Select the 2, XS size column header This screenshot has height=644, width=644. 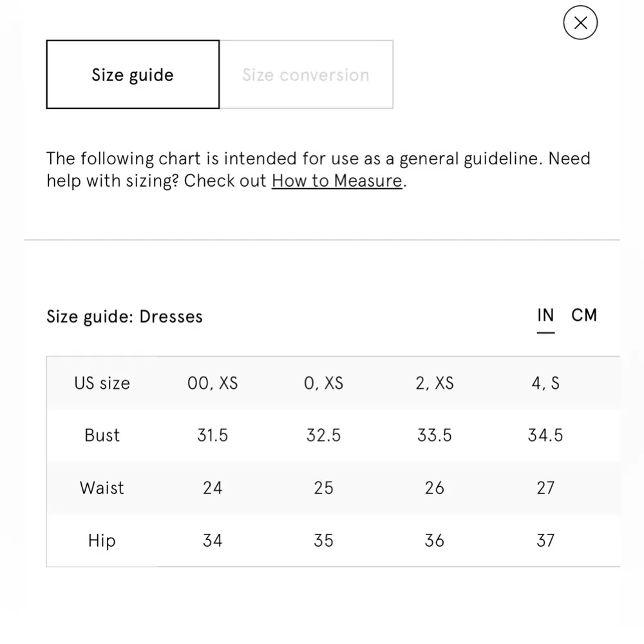tap(435, 383)
